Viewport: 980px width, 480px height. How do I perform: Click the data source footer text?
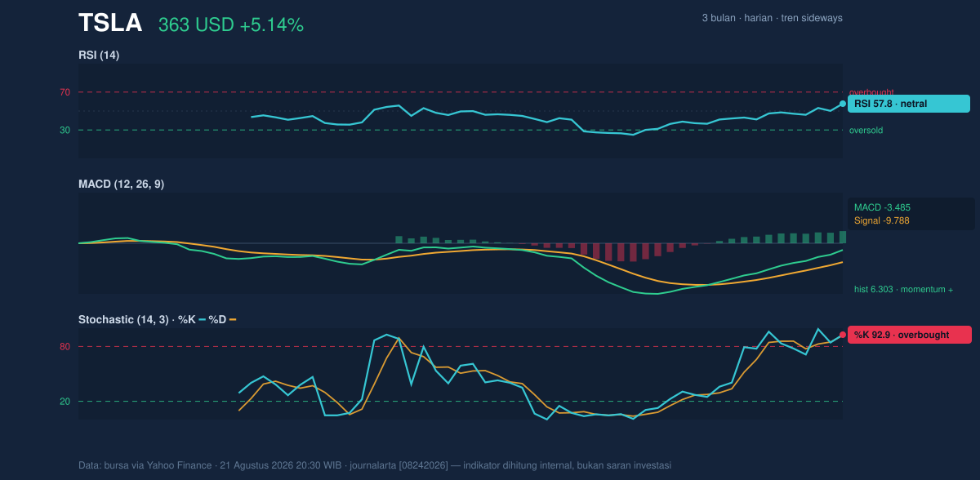375,465
